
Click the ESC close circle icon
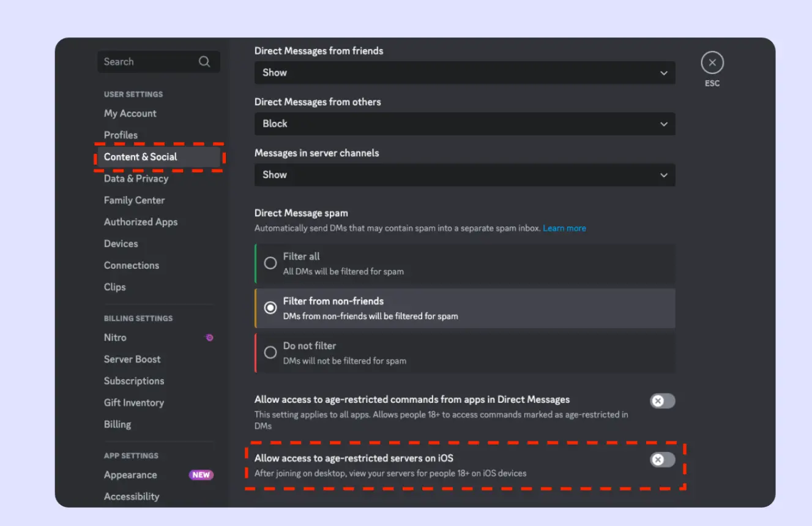712,62
